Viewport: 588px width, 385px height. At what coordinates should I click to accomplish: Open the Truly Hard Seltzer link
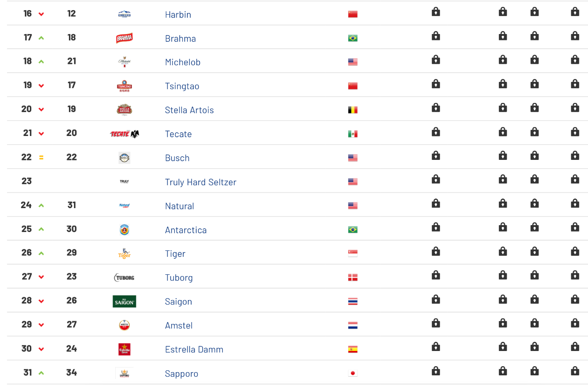(x=201, y=182)
